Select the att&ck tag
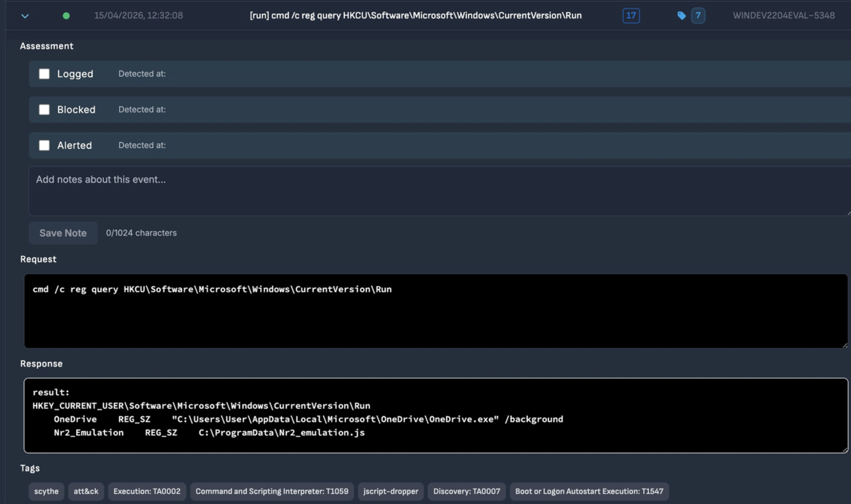Screen dimensions: 851x504 [86, 491]
